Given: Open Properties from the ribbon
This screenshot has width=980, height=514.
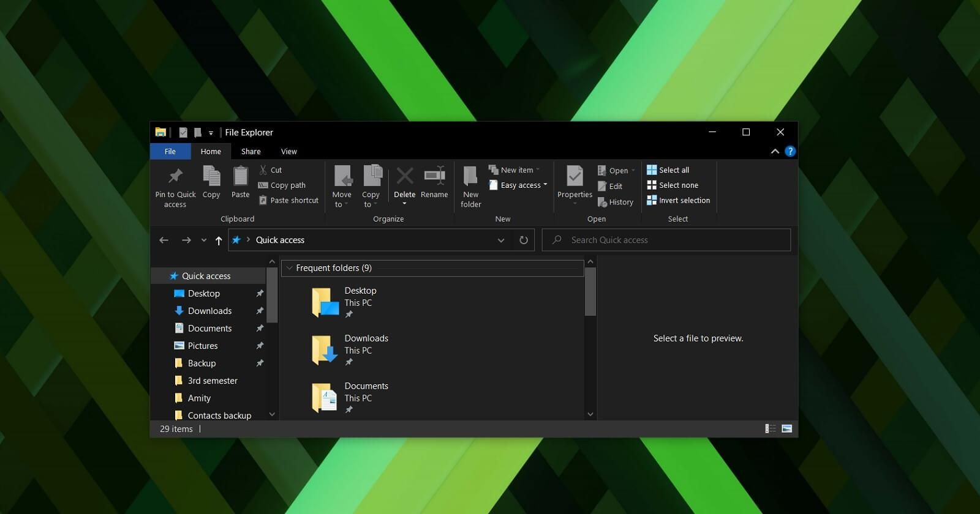Looking at the screenshot, I should tap(575, 177).
